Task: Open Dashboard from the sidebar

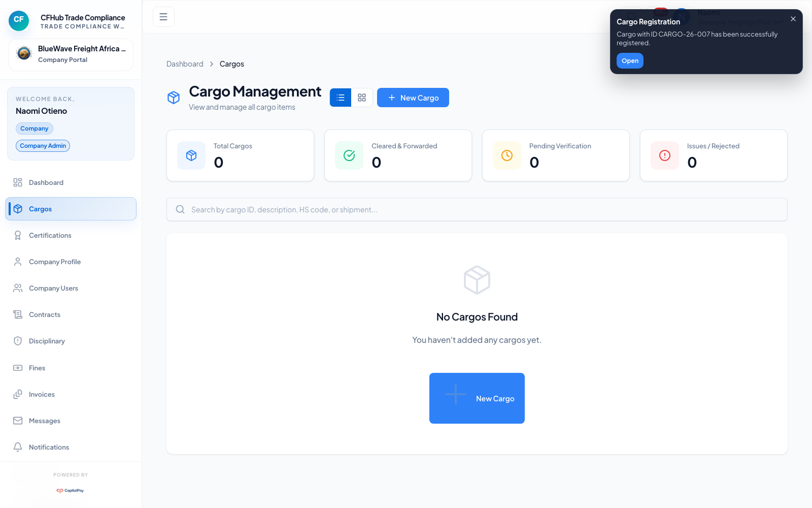Action: tap(46, 182)
